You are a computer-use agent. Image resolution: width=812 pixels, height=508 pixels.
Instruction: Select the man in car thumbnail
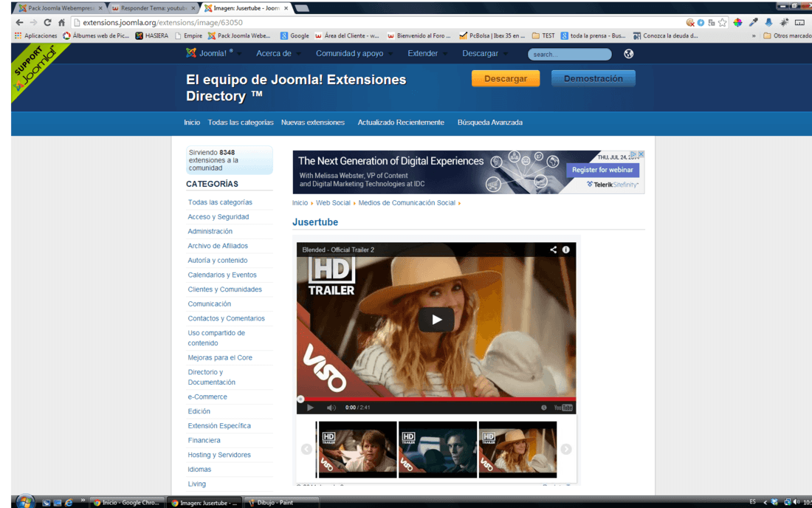click(438, 450)
